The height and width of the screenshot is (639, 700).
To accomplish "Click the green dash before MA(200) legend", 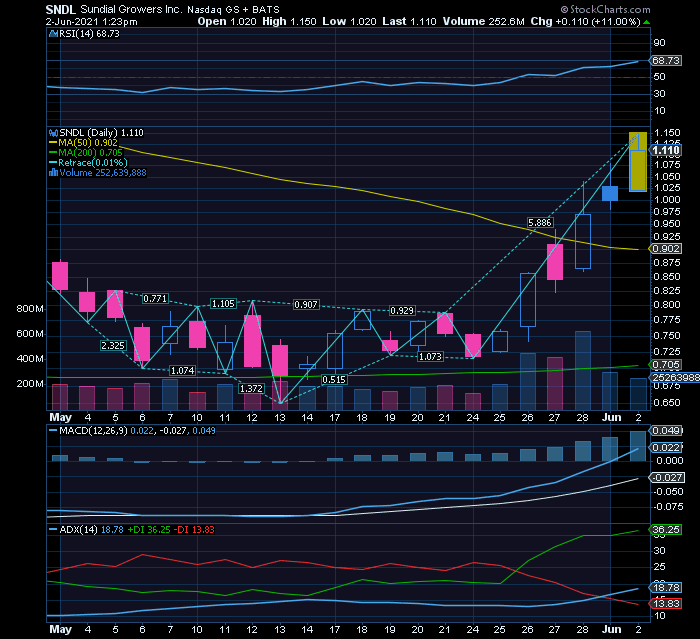I will (x=53, y=153).
